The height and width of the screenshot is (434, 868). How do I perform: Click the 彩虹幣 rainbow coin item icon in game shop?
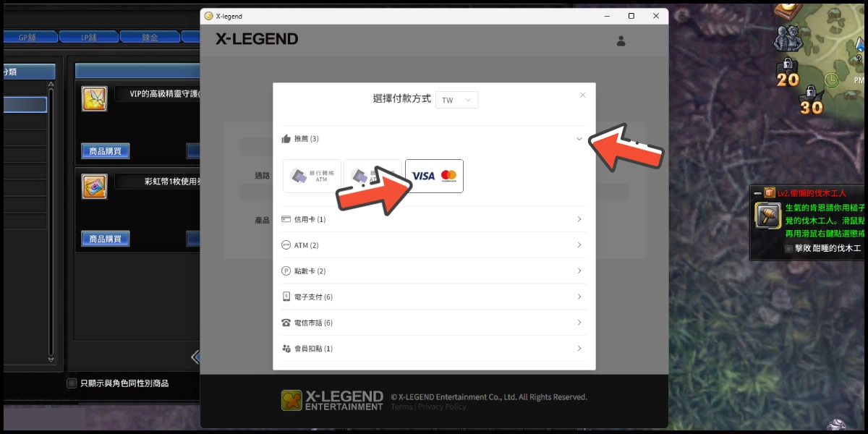pos(95,186)
